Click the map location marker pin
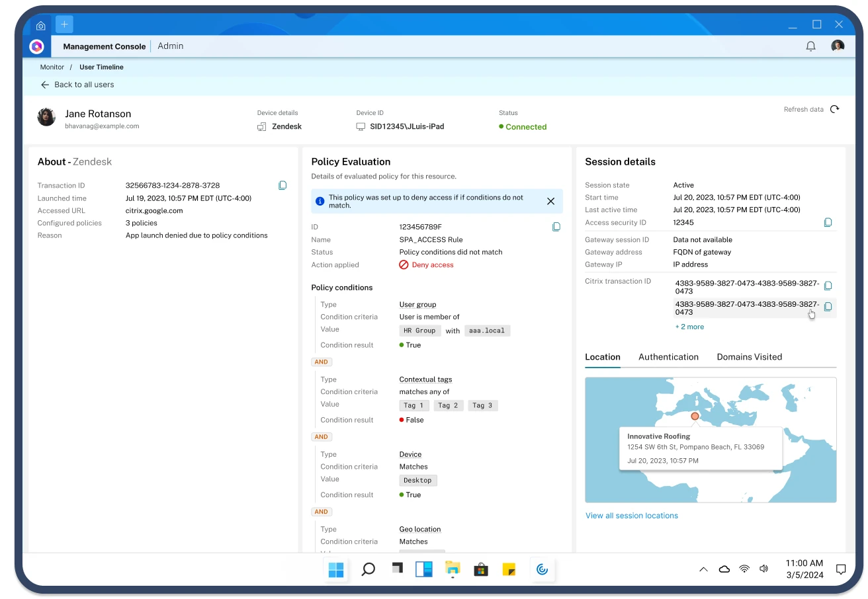 [x=695, y=416]
